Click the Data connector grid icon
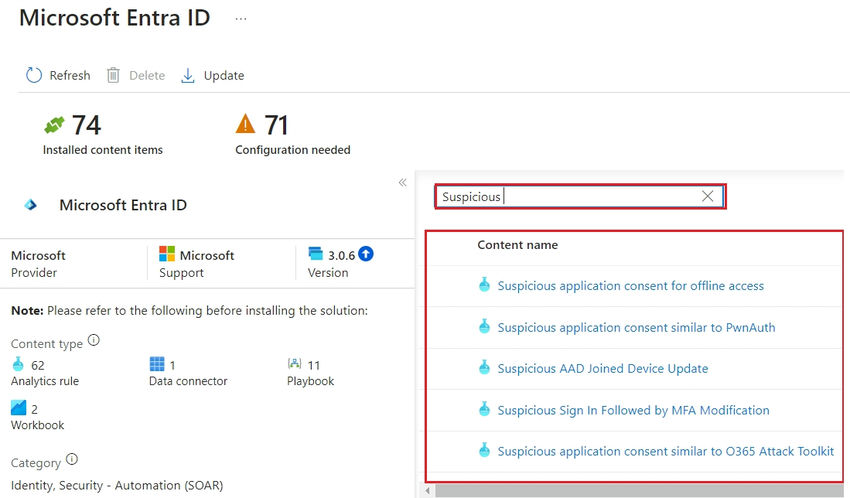This screenshot has width=850, height=498. [x=156, y=364]
